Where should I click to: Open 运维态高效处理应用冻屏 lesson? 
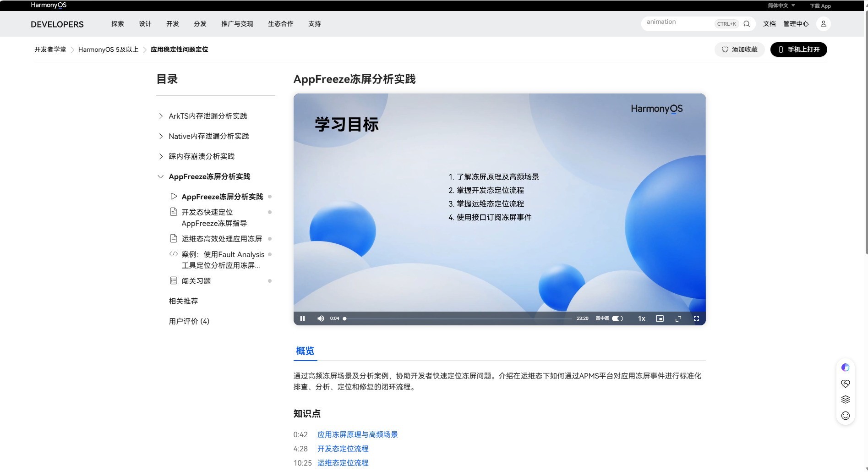pos(222,239)
